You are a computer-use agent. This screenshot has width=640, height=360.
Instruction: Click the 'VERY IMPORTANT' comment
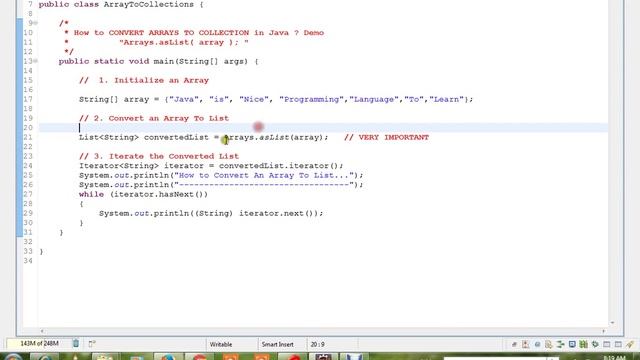(393, 138)
